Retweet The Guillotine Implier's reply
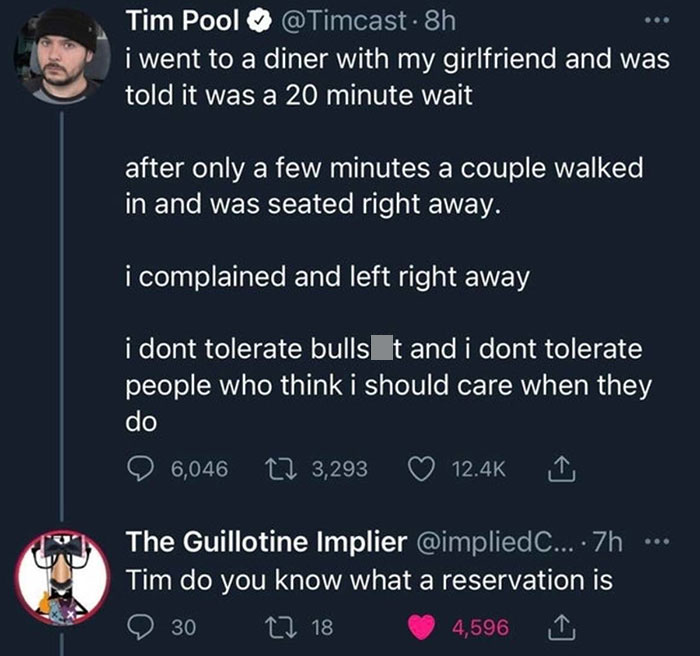 click(x=279, y=627)
